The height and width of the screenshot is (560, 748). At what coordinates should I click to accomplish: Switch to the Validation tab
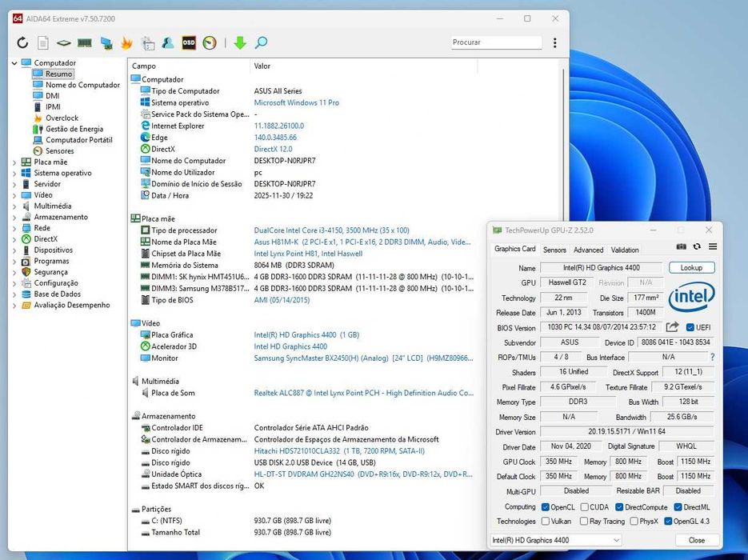pyautogui.click(x=625, y=250)
